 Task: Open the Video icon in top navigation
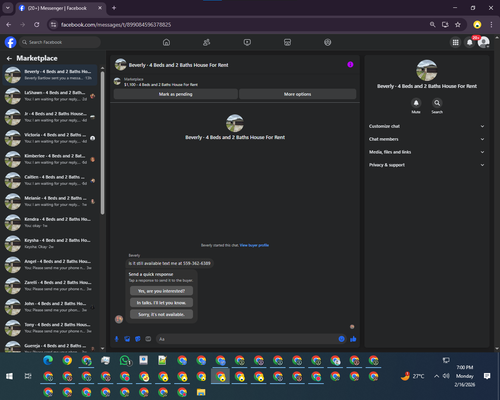pyautogui.click(x=247, y=42)
